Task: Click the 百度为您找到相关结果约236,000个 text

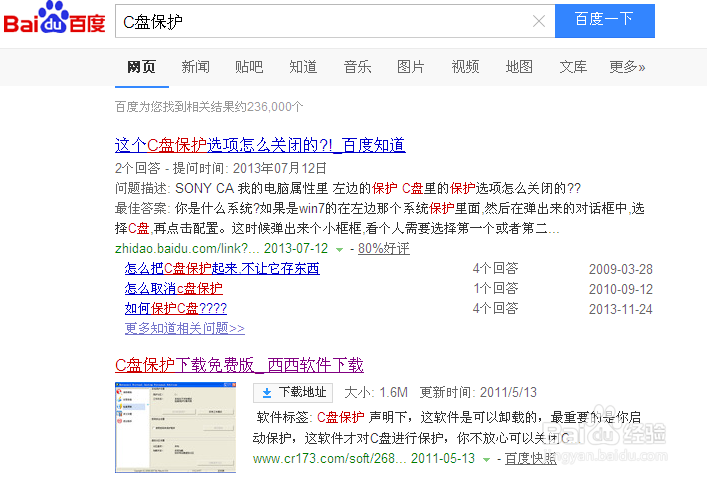Action: point(209,107)
